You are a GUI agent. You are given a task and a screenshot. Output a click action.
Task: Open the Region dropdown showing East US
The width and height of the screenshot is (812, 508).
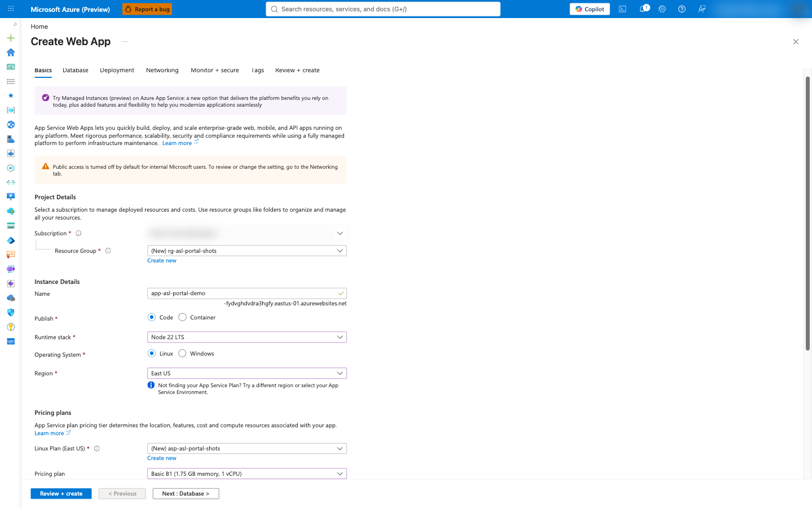[247, 373]
